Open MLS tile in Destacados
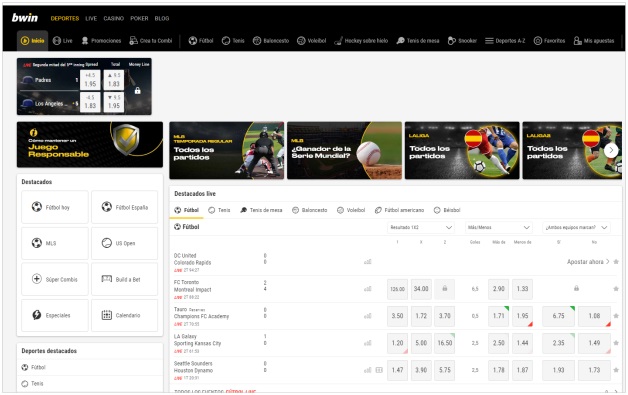 [x=55, y=243]
